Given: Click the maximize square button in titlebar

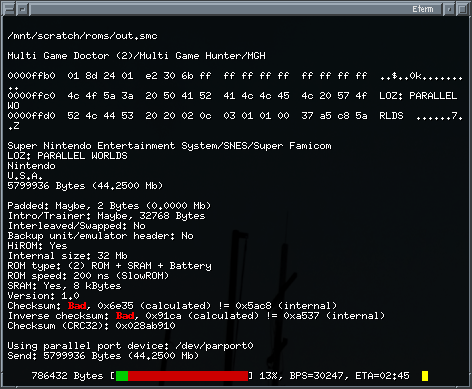Looking at the screenshot, I should tap(462, 9).
